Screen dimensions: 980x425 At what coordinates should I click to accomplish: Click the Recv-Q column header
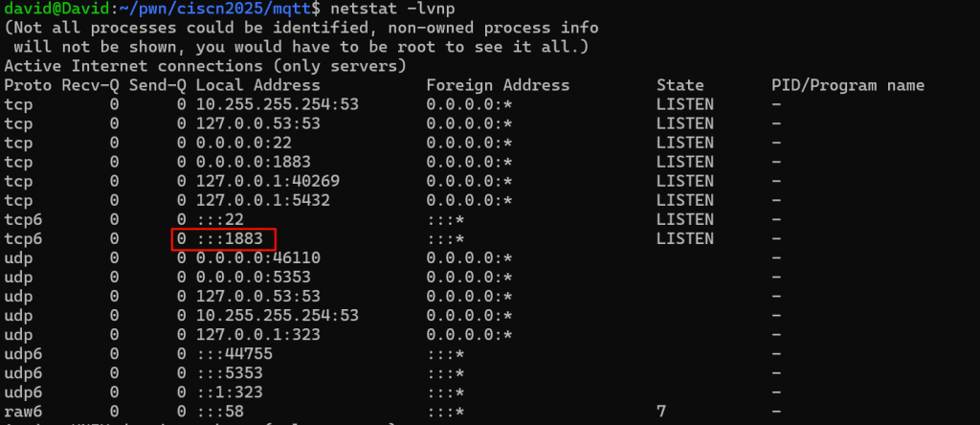coord(90,85)
